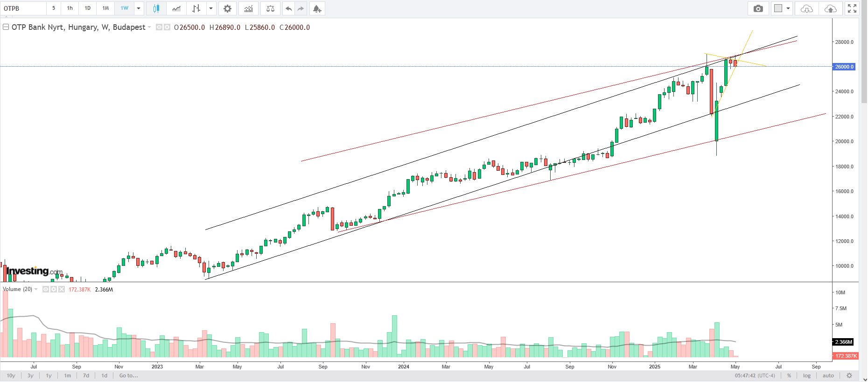
Task: Take a chart snapshot with camera icon
Action: [x=758, y=8]
